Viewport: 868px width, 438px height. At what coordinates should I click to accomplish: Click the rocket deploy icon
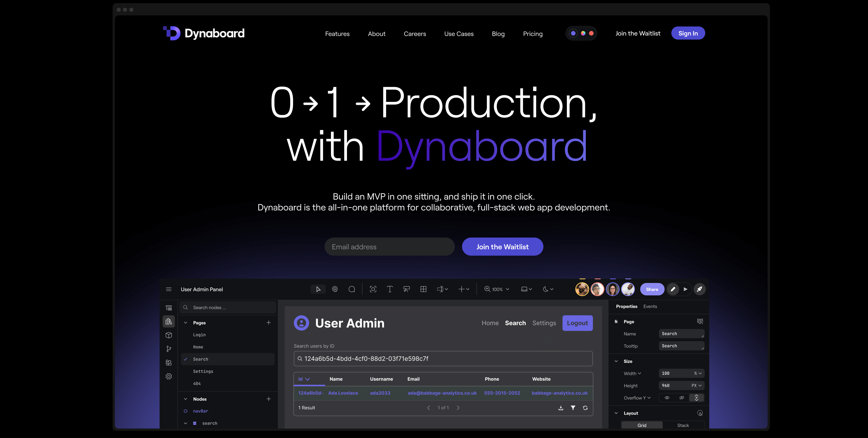pos(700,289)
